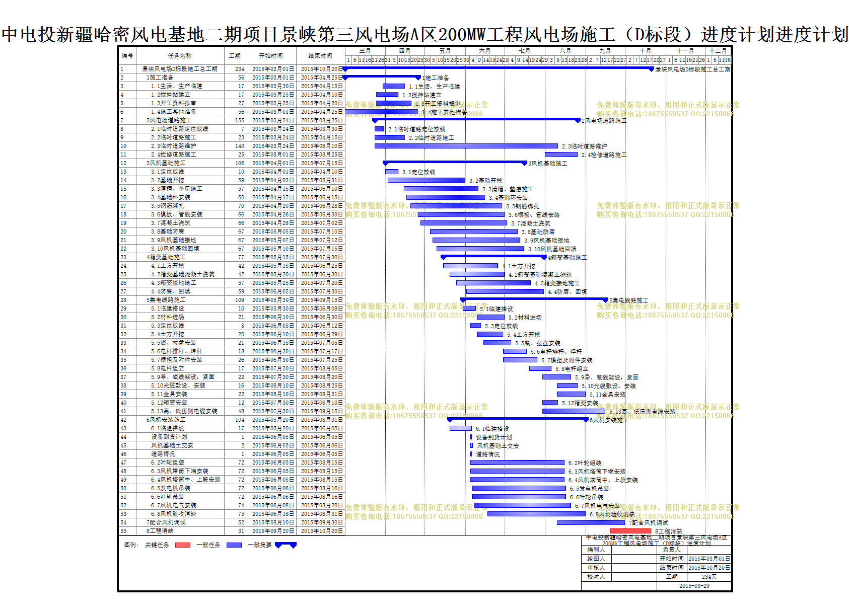Click the 九月 month header in timeline

pos(605,51)
